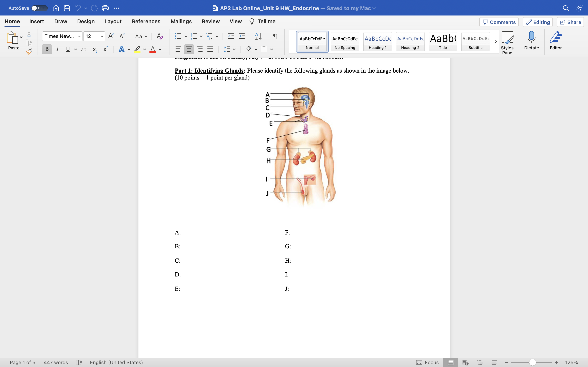
Task: Click the Sort A-Z icon
Action: (258, 36)
